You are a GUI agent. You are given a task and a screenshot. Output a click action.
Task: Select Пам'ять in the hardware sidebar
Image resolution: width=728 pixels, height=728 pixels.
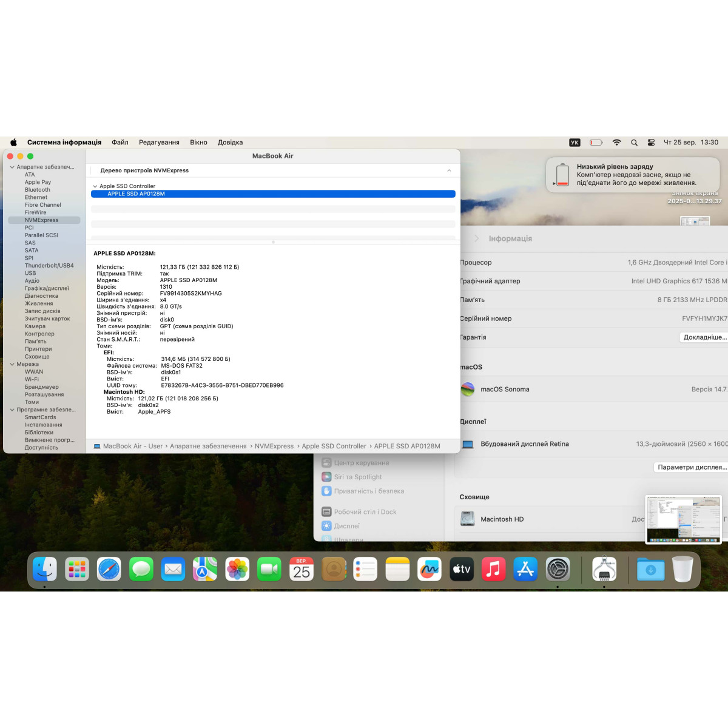[35, 342]
